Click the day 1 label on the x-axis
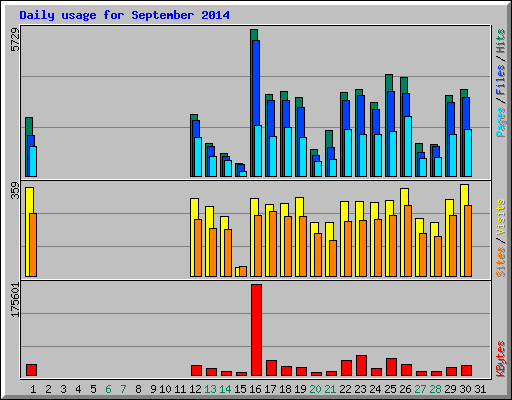 point(33,389)
